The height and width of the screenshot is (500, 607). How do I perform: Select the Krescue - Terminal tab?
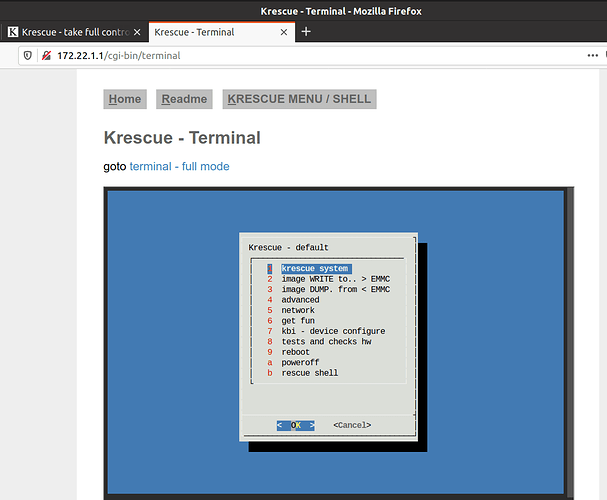[221, 32]
